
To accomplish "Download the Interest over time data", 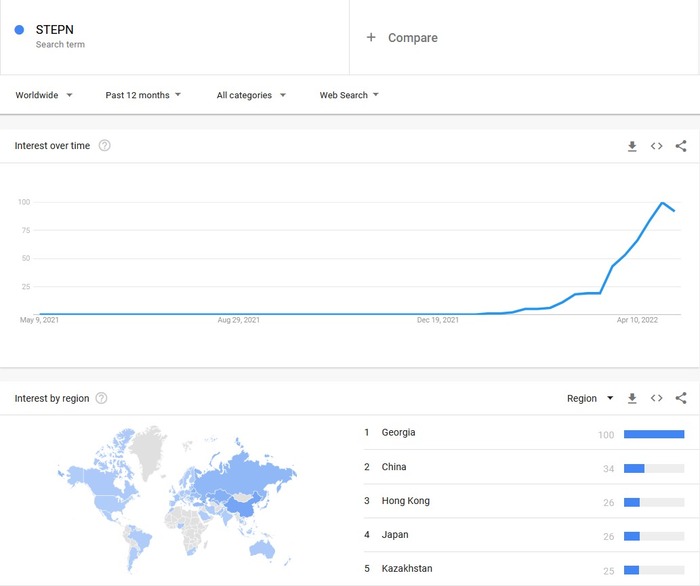I will (x=632, y=146).
